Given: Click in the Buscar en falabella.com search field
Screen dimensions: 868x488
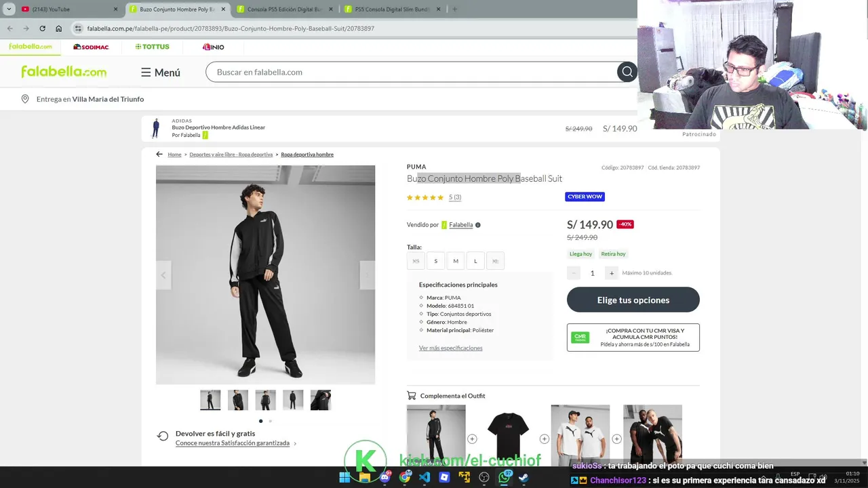Looking at the screenshot, I should click(412, 72).
